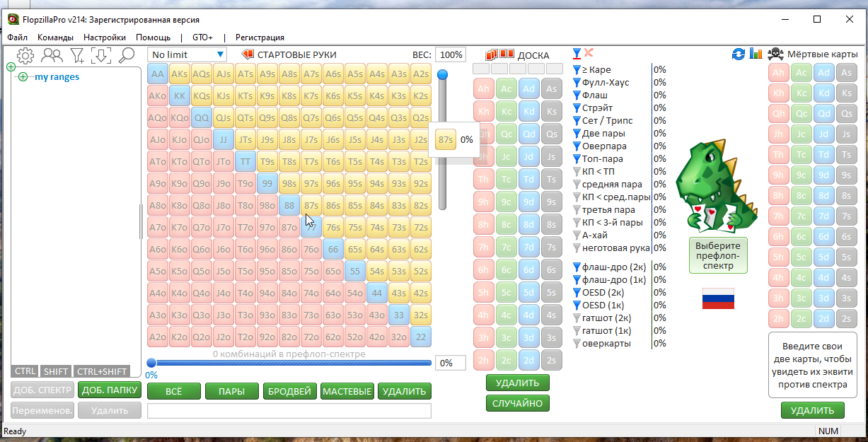Click the filter funnel next to ≥ Каре
Viewport: 868px width, 442px height.
pyautogui.click(x=577, y=70)
